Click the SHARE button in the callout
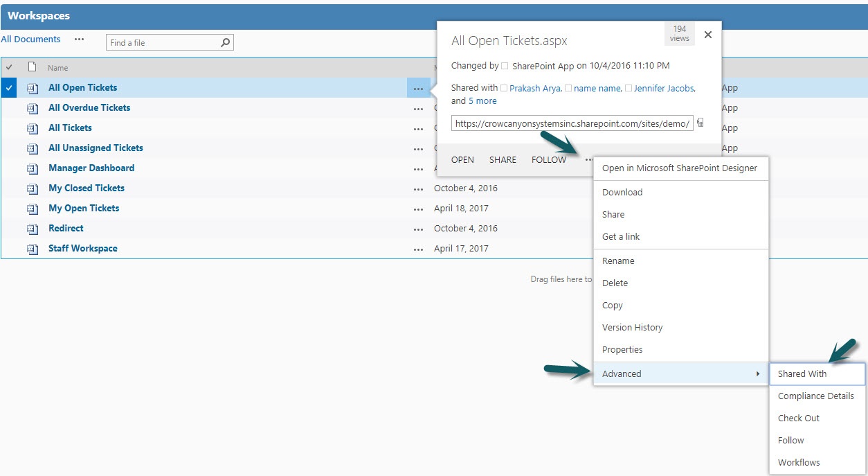868x476 pixels. pyautogui.click(x=503, y=159)
